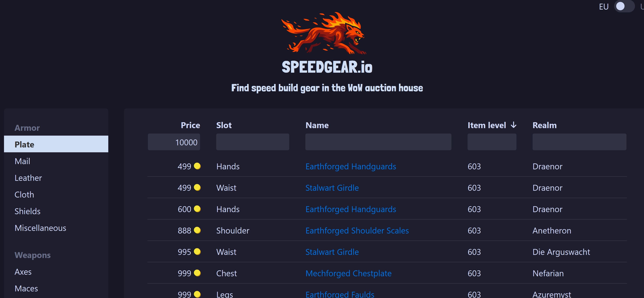This screenshot has width=644, height=298.
Task: Click the Name filter input field
Action: (x=378, y=142)
